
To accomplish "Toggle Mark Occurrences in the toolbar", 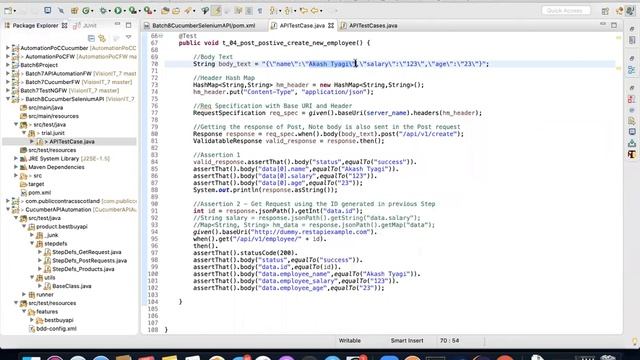I will 216,11.
